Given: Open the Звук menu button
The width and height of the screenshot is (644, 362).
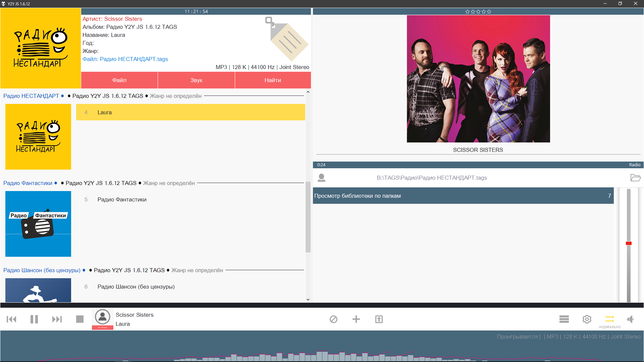Looking at the screenshot, I should [196, 80].
